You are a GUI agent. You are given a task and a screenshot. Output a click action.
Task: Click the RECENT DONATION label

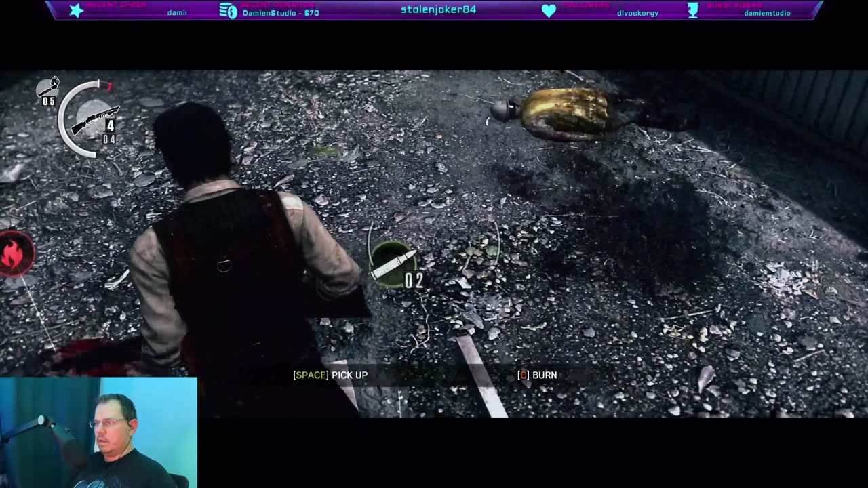click(x=277, y=5)
